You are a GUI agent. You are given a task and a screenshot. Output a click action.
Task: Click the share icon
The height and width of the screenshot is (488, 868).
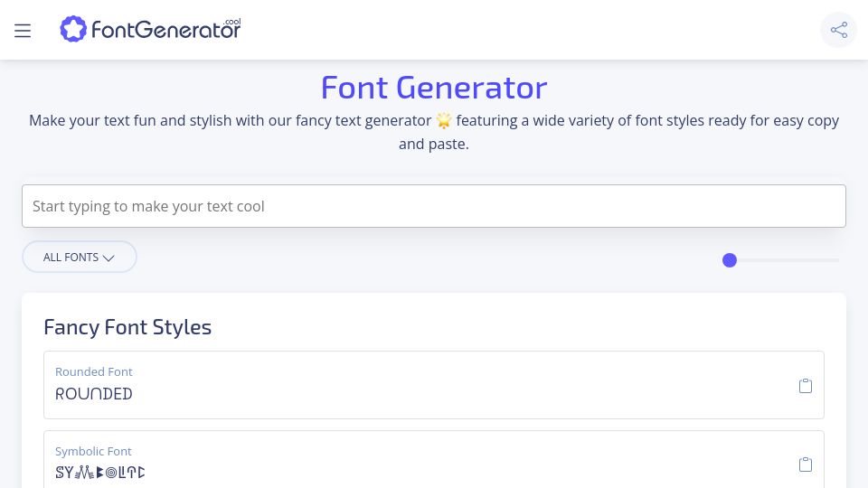click(839, 30)
